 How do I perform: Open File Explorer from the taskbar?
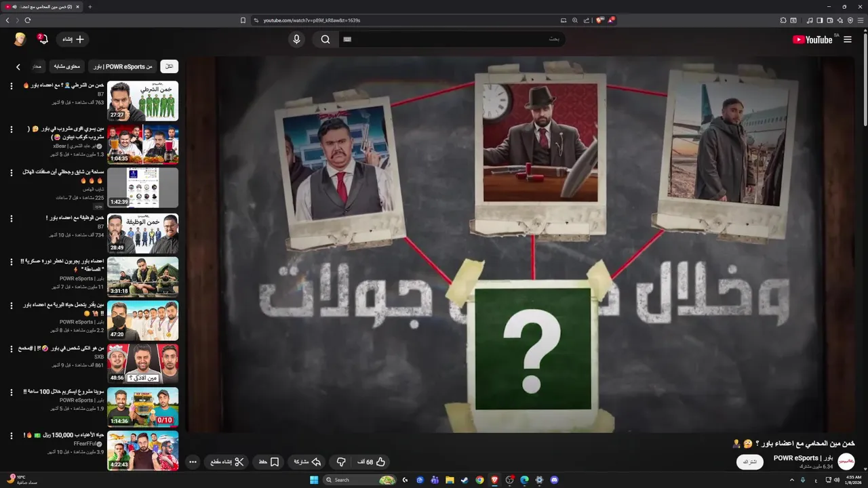[450, 480]
